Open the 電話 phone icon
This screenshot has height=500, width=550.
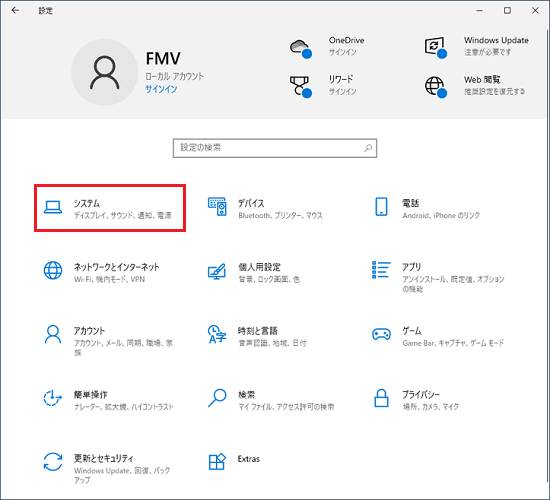tap(381, 207)
